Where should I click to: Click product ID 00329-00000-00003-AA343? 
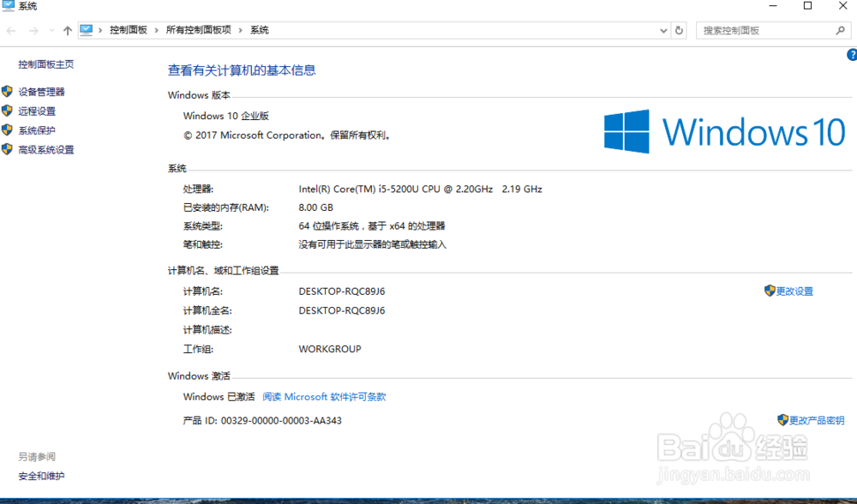pyautogui.click(x=281, y=420)
